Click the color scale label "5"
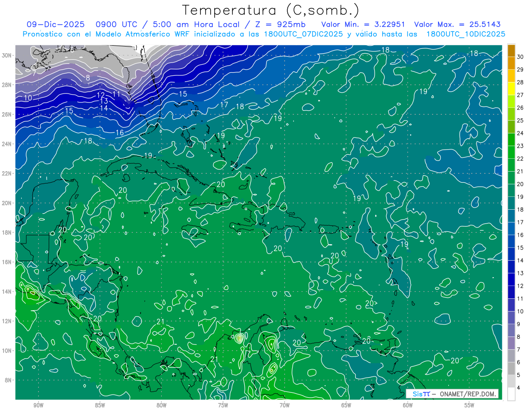532x411 pixels. [519, 375]
